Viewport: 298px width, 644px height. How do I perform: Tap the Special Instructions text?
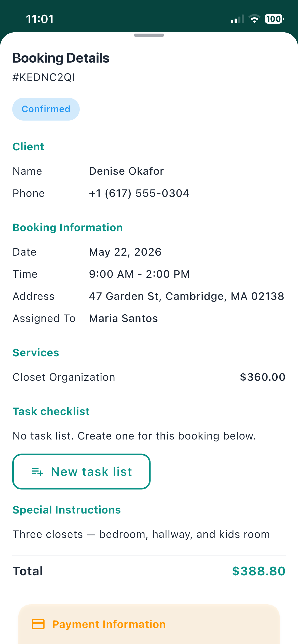141,534
